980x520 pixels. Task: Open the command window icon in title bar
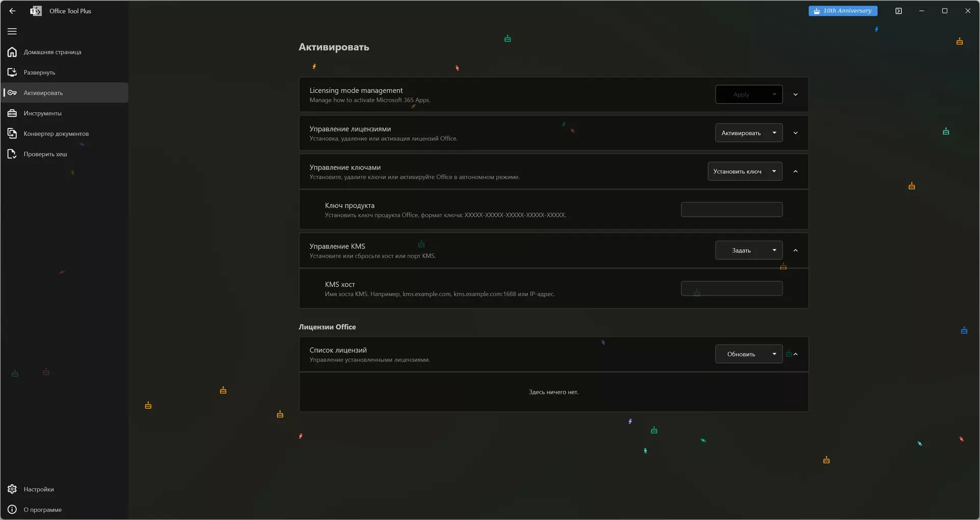(898, 11)
